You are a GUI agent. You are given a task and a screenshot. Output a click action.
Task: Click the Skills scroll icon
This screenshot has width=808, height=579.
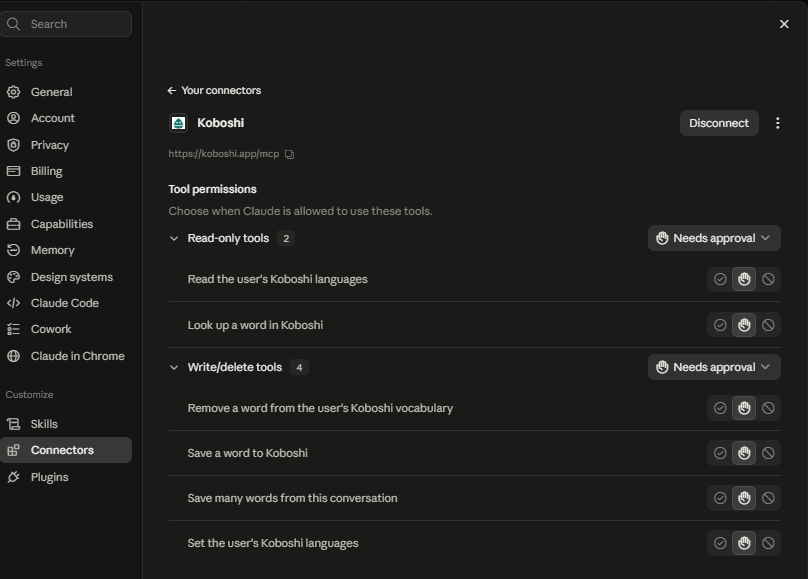click(13, 424)
